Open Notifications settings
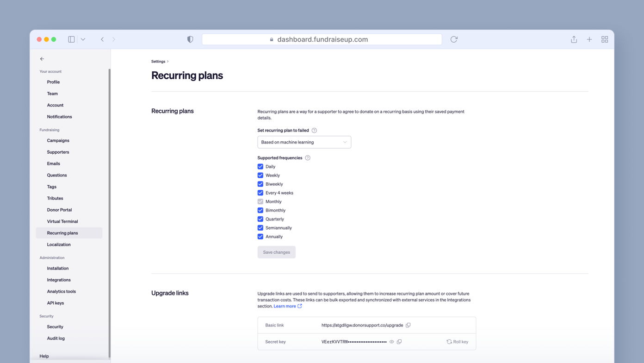 [x=59, y=117]
